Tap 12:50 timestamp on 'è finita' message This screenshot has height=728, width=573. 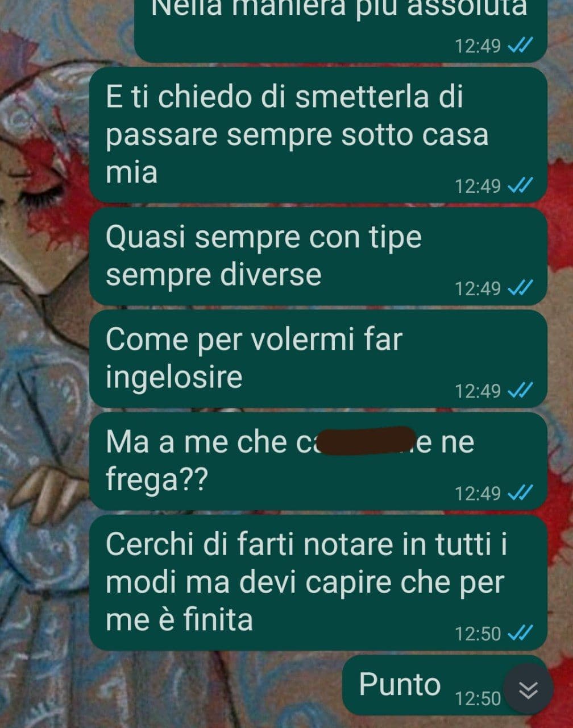tap(477, 633)
